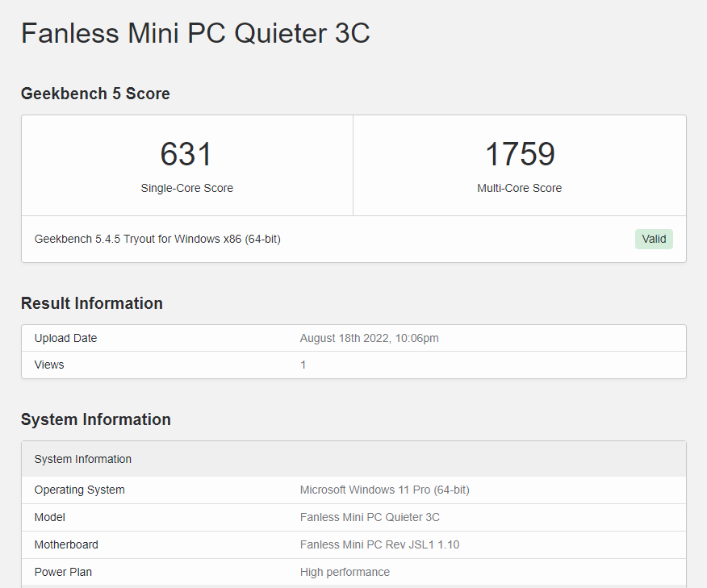Click the Power Plan label
Screen dimensions: 707x588
[63, 572]
